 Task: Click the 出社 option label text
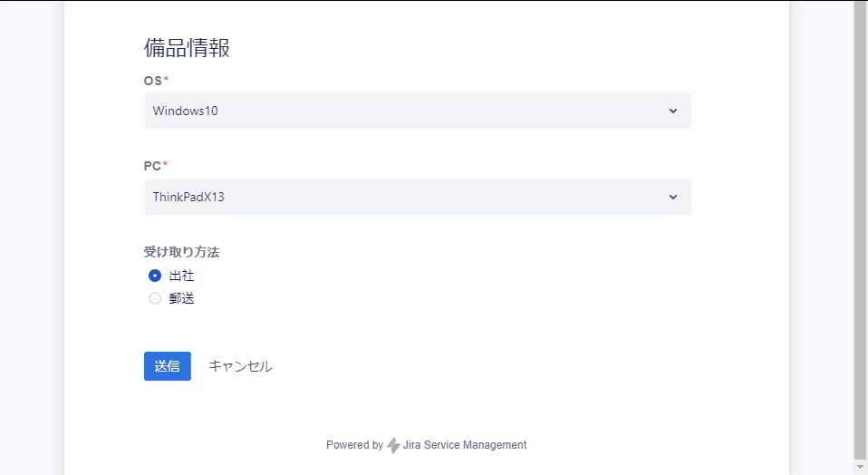click(181, 276)
